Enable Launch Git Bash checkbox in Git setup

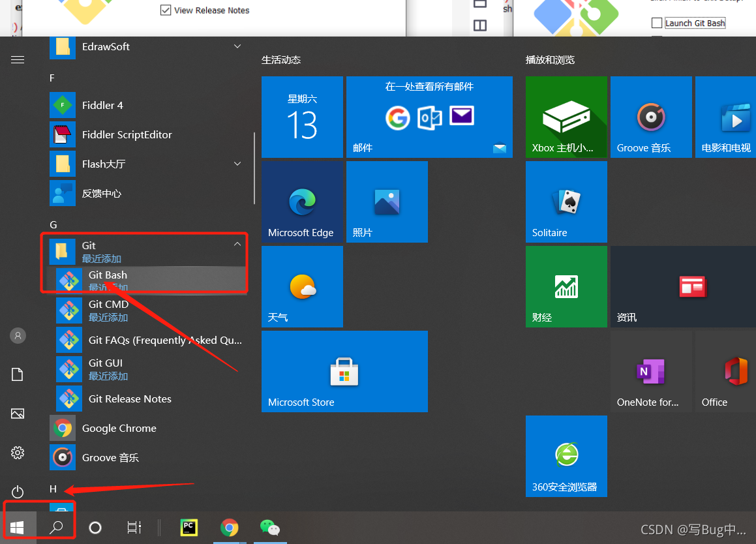click(x=656, y=23)
